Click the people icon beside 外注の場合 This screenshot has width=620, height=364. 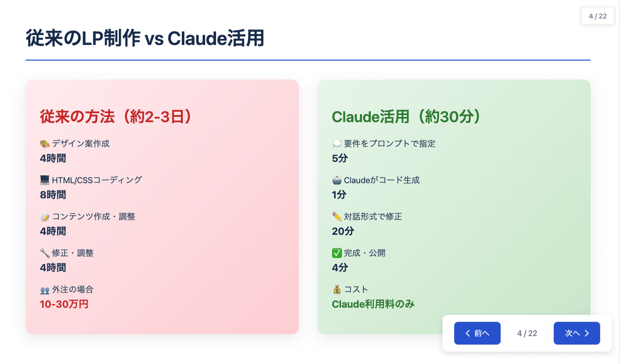pos(44,290)
